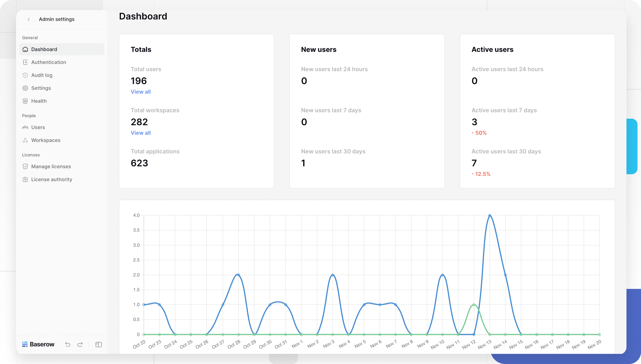Click View all under Total workspaces
Screen dimensions: 641x364
(x=140, y=133)
